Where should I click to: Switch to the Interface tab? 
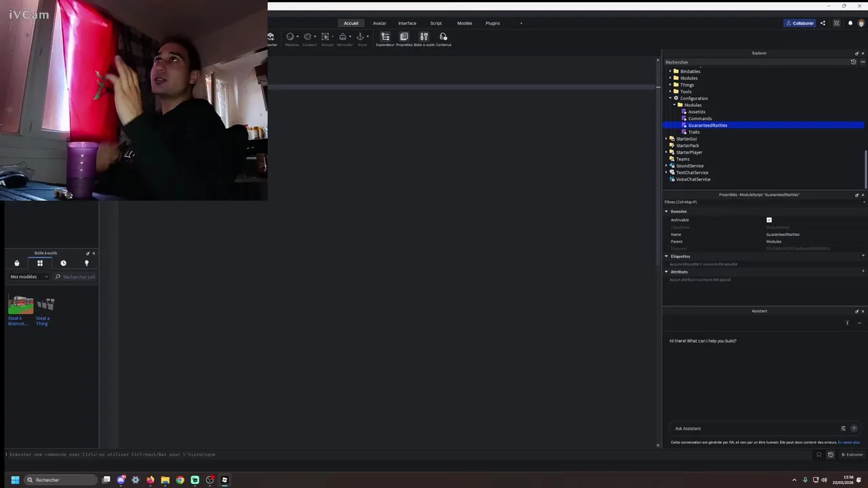coord(407,23)
